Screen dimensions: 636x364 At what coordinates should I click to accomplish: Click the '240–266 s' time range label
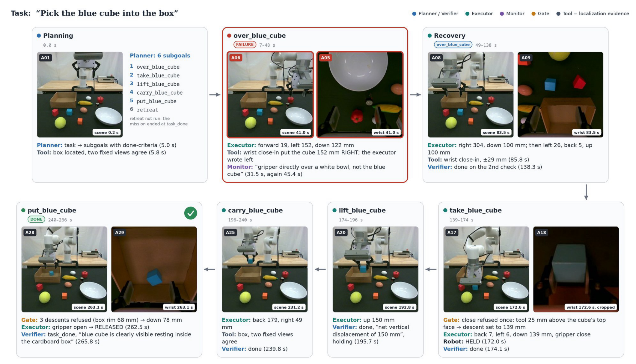60,220
